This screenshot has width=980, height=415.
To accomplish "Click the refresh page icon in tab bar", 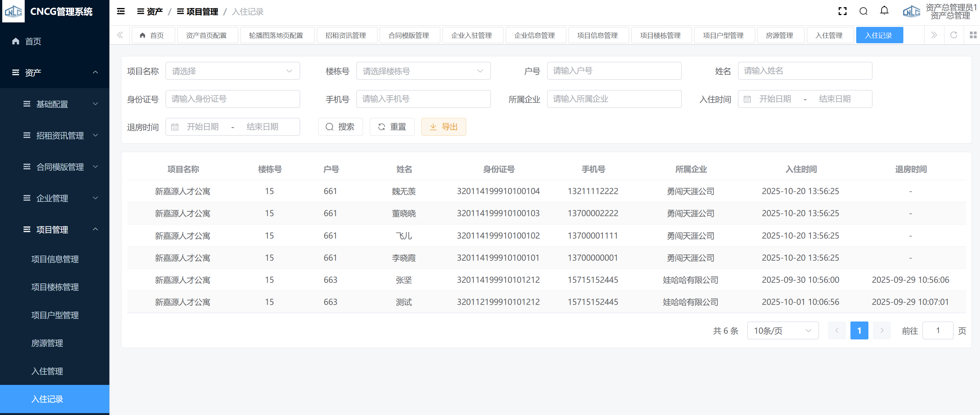I will tap(953, 35).
